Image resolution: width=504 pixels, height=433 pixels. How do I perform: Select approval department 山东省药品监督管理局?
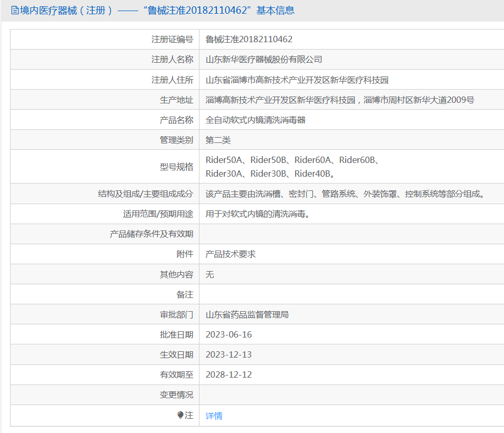[247, 314]
